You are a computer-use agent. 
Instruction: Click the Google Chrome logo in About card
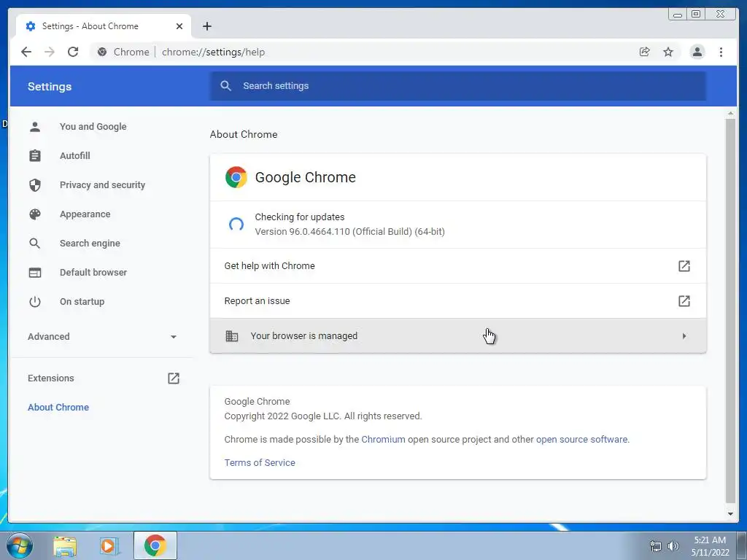[x=236, y=177]
